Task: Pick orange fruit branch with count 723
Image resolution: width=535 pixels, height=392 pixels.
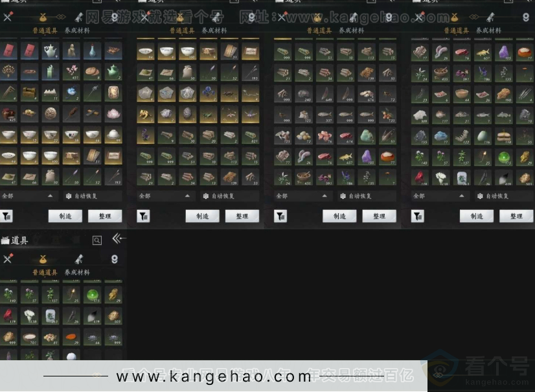Action: point(387,115)
